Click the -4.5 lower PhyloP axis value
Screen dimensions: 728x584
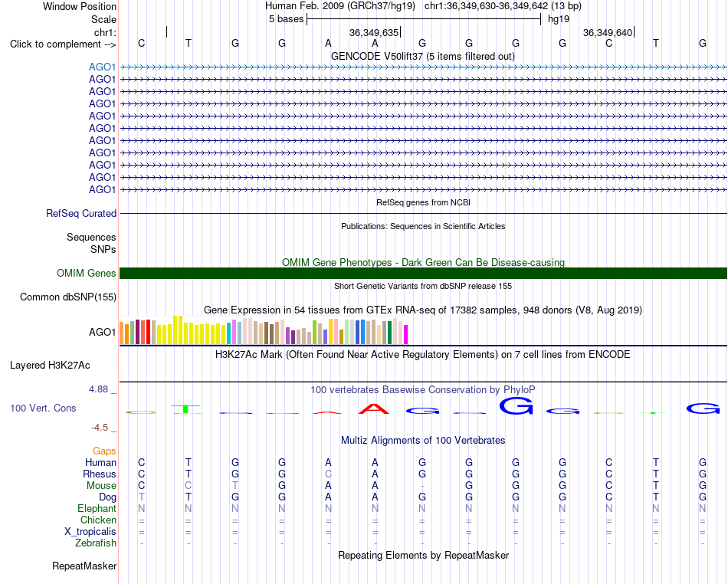tap(100, 428)
